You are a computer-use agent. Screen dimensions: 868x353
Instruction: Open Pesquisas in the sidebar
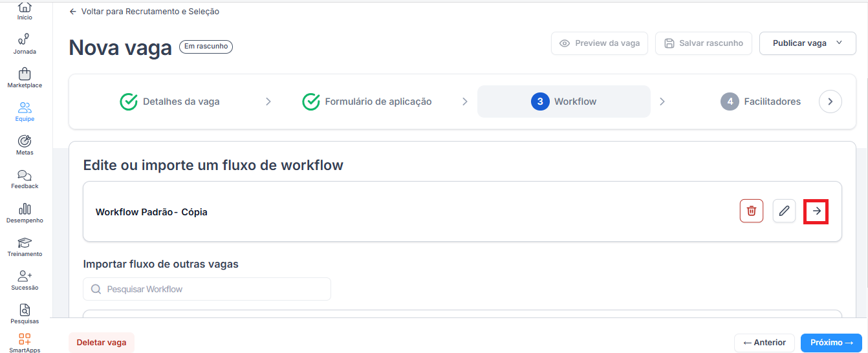click(x=25, y=314)
